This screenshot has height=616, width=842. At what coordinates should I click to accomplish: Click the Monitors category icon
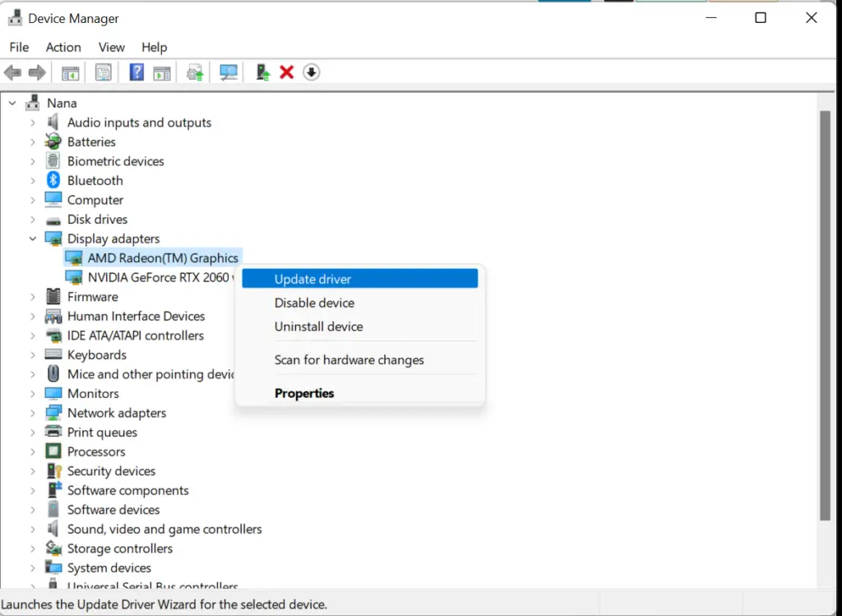coord(53,393)
